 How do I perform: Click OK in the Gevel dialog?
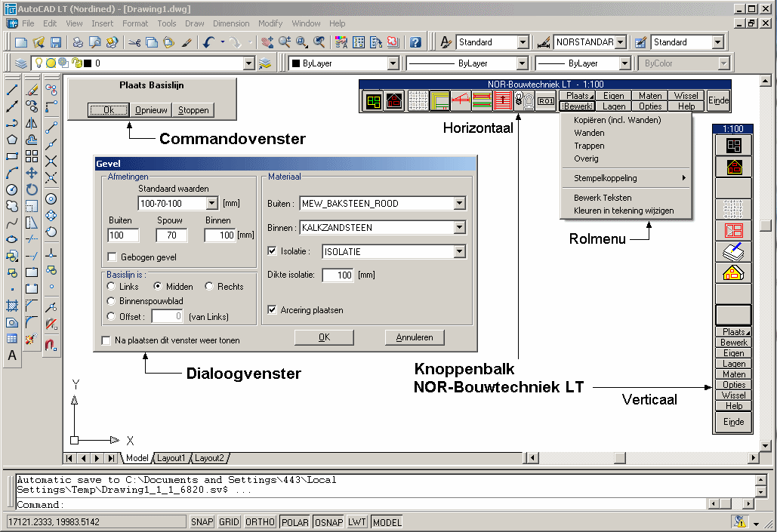(324, 337)
